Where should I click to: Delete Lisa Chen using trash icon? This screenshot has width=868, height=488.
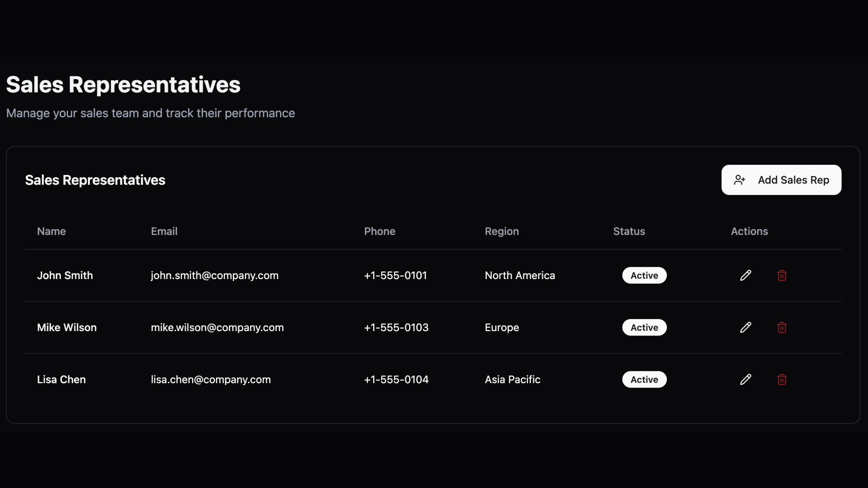[782, 380]
